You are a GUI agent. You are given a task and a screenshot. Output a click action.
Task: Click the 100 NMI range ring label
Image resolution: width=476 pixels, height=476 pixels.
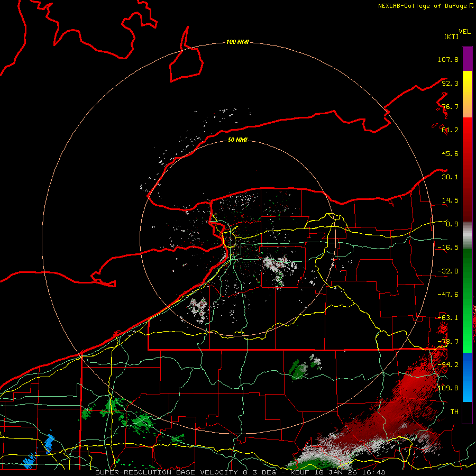[237, 42]
